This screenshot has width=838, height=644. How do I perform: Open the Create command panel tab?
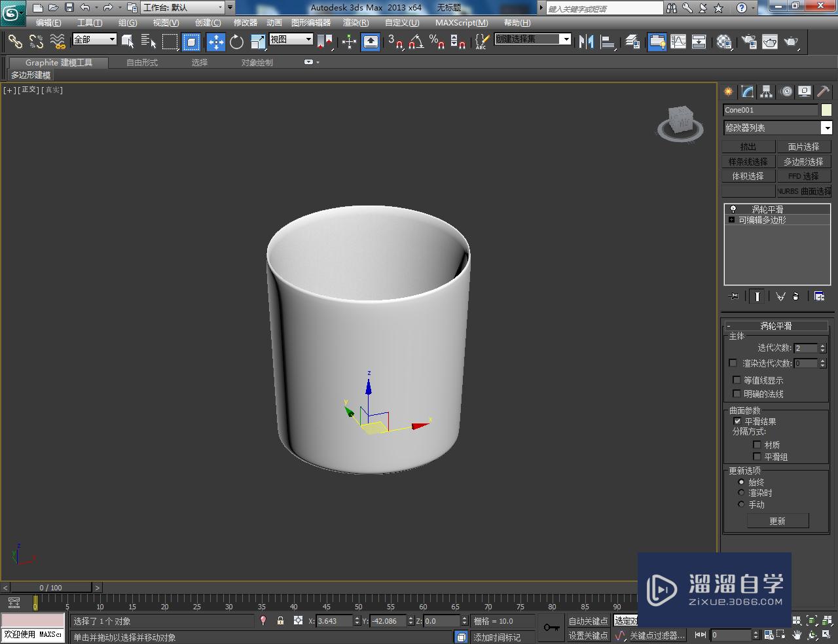pyautogui.click(x=728, y=92)
